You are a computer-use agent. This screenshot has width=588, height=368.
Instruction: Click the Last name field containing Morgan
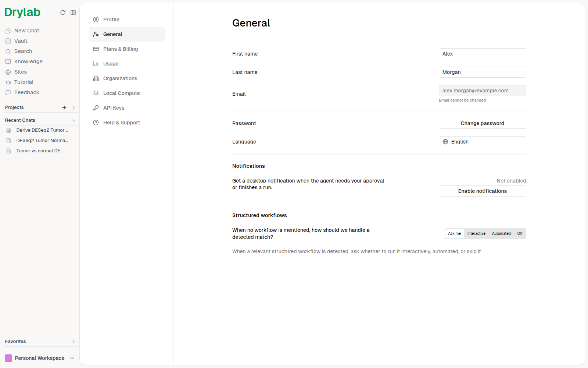tap(482, 72)
